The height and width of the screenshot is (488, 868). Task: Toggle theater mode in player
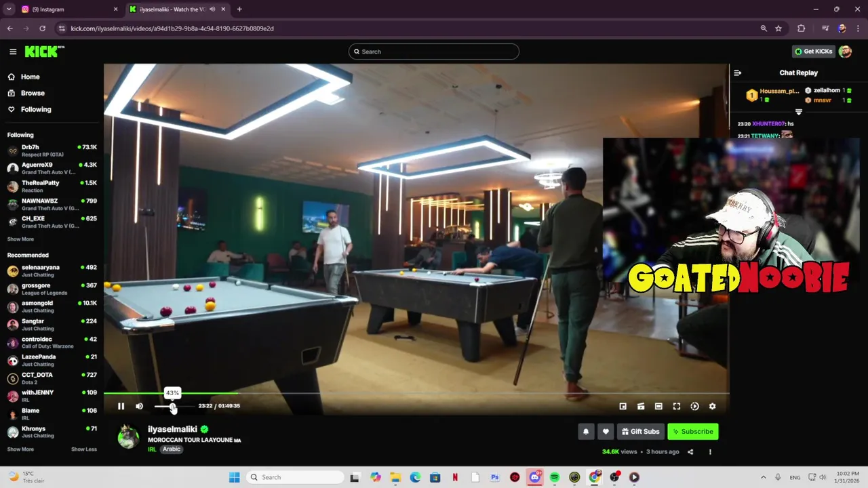click(x=658, y=406)
